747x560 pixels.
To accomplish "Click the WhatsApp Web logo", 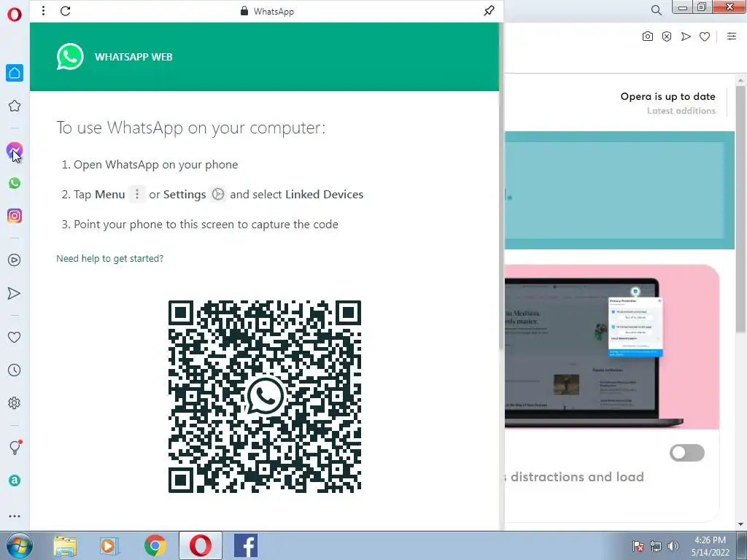I will (x=70, y=57).
